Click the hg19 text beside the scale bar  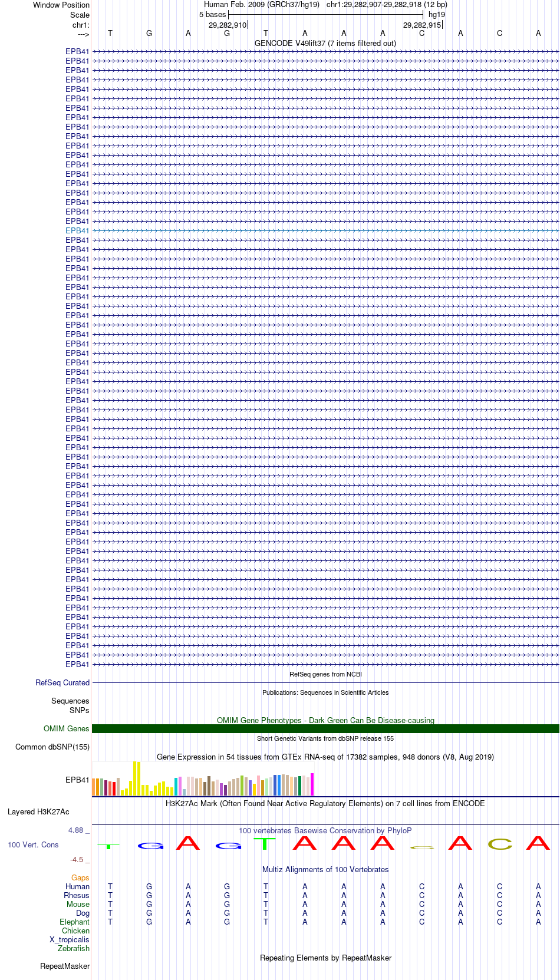tap(437, 15)
